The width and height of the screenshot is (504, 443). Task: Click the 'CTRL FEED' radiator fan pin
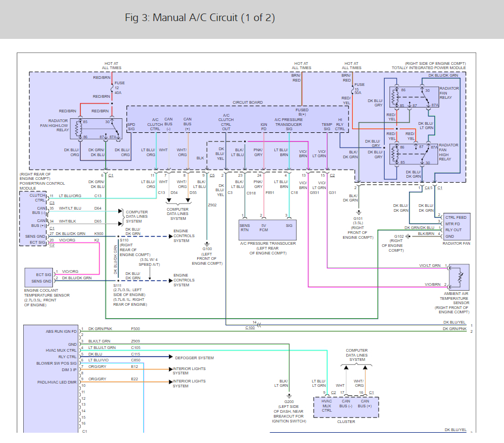[x=455, y=217]
